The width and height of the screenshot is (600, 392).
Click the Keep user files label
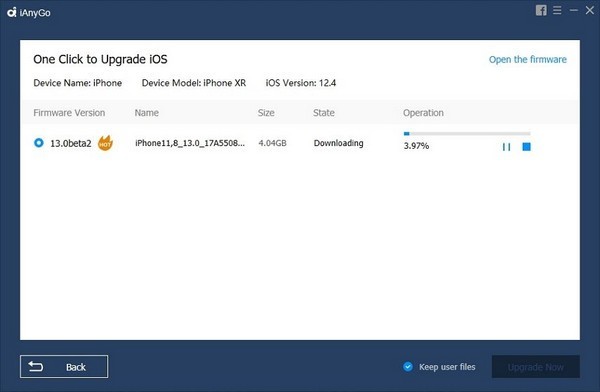tap(447, 367)
